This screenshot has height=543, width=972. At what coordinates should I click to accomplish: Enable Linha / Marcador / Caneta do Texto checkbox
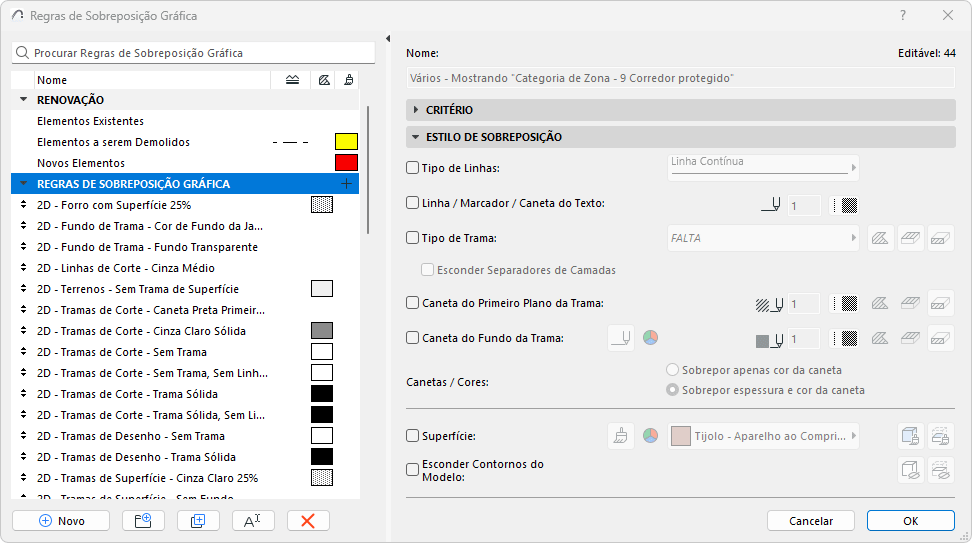[412, 203]
